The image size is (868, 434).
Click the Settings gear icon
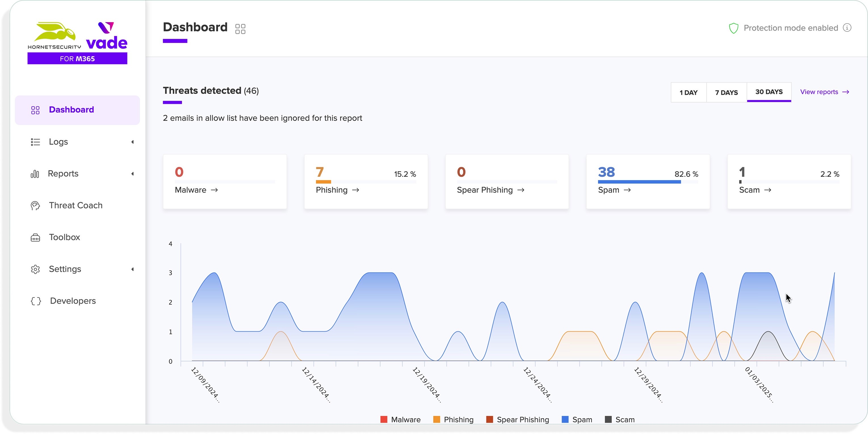[x=35, y=269]
